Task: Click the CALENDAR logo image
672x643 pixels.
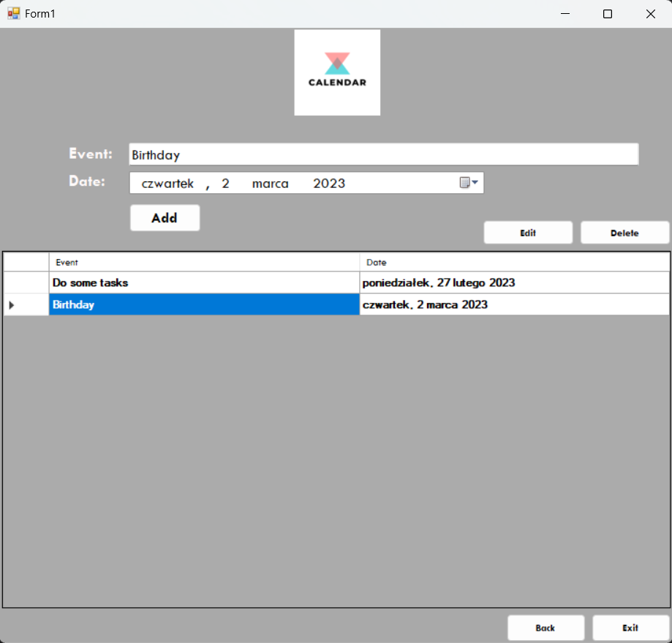Action: [336, 72]
